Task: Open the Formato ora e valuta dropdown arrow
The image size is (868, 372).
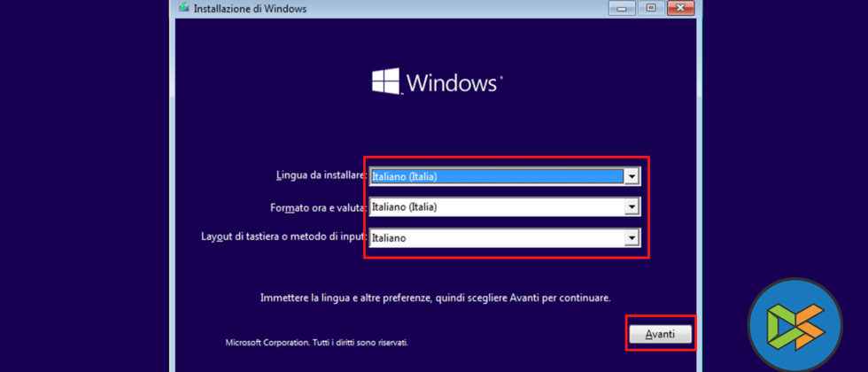Action: (x=631, y=207)
